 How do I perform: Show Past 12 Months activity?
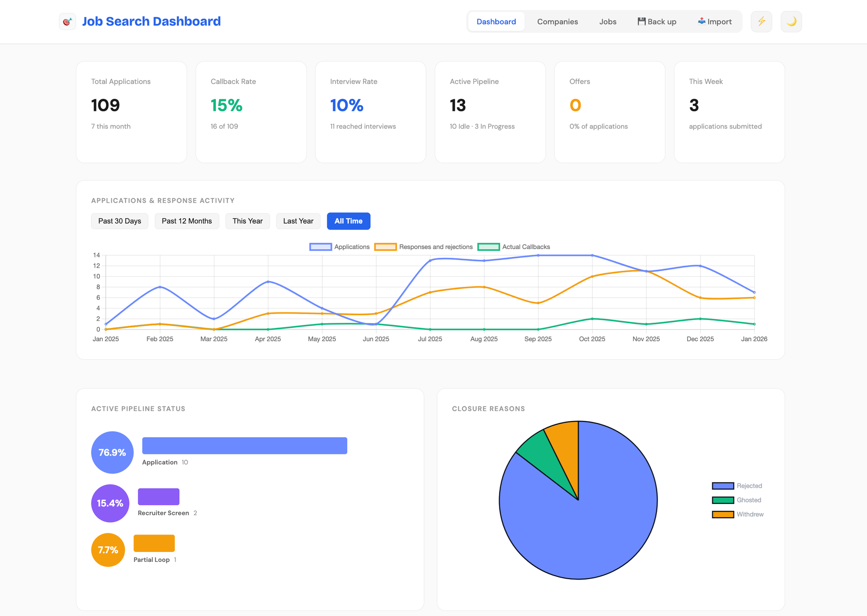(186, 221)
